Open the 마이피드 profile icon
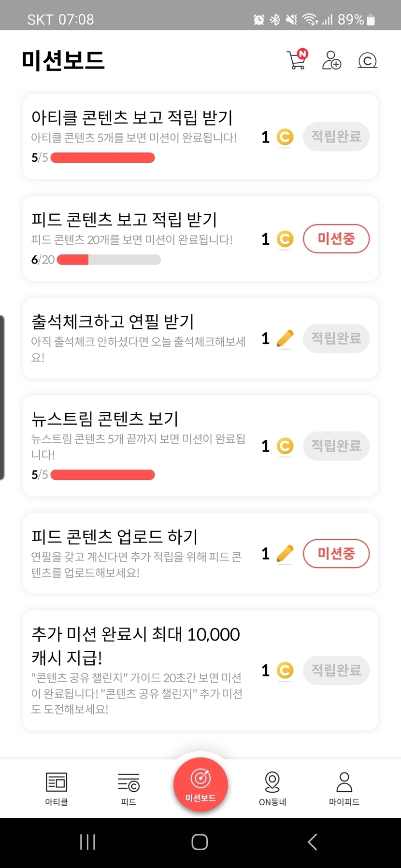Screen dimensions: 401x868 coord(344,783)
